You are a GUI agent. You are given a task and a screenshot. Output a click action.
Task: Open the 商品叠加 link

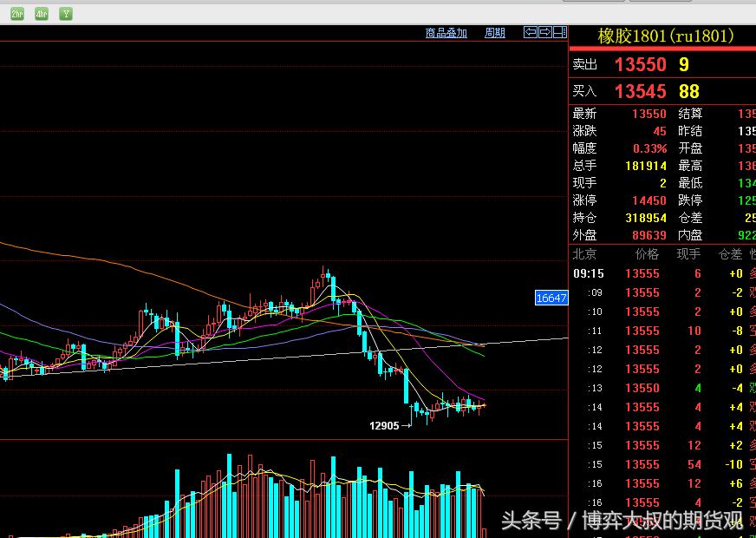click(446, 33)
